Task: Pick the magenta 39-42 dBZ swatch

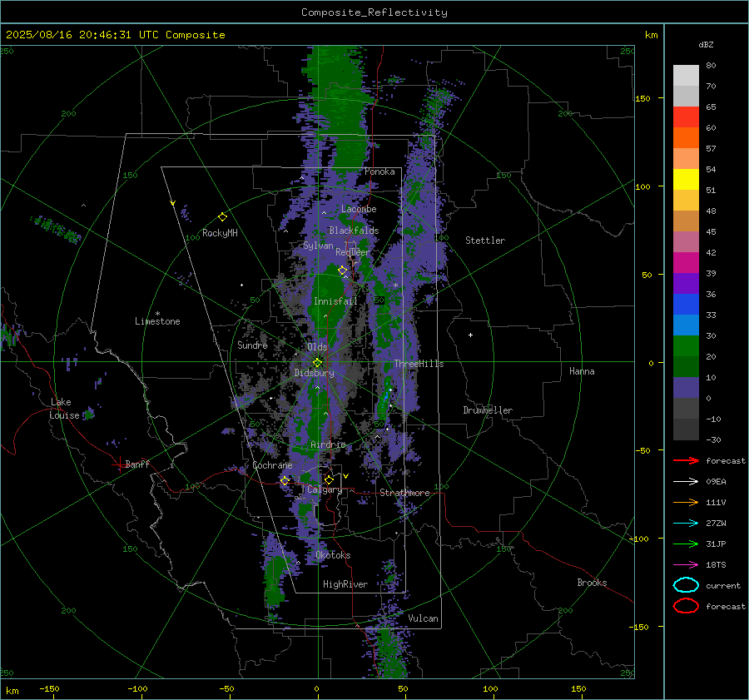Action: [x=686, y=263]
